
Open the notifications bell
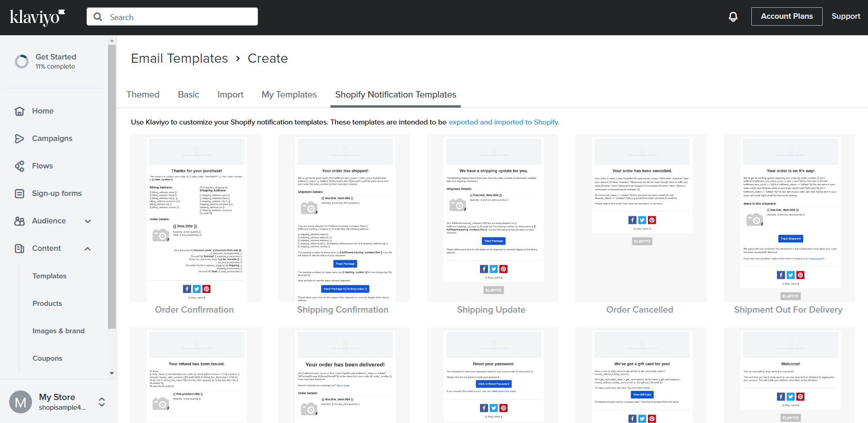733,17
